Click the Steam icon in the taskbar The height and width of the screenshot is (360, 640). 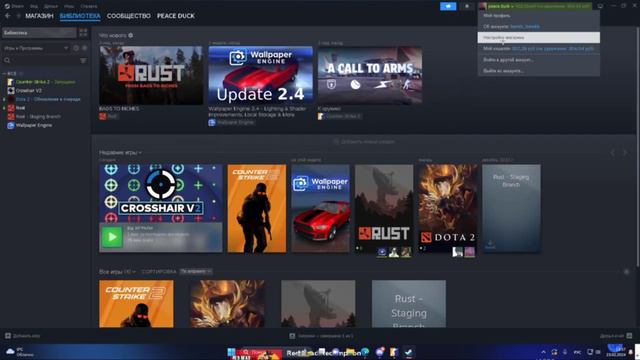(x=408, y=352)
